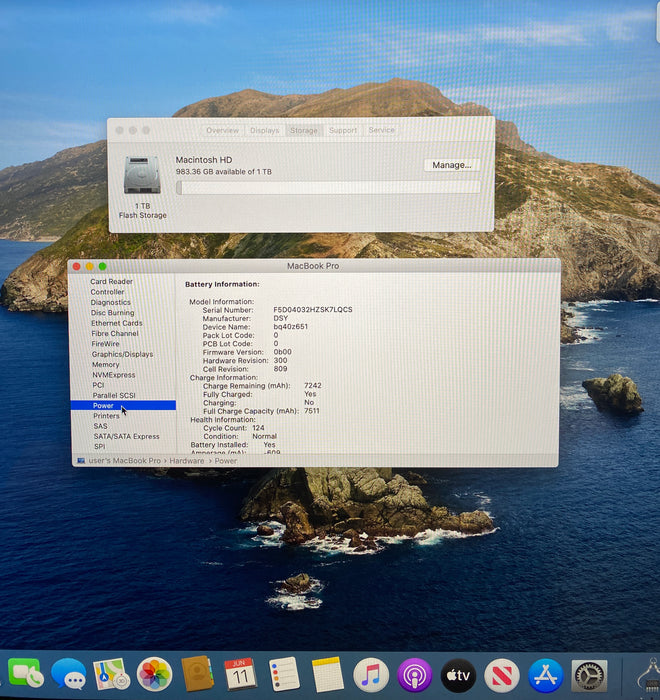Open the Apple TV app

[458, 675]
